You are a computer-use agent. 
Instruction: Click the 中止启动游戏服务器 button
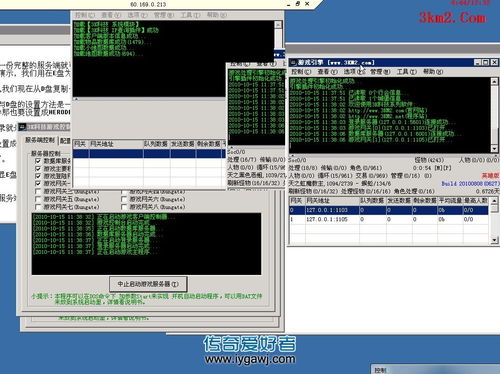[x=148, y=284]
